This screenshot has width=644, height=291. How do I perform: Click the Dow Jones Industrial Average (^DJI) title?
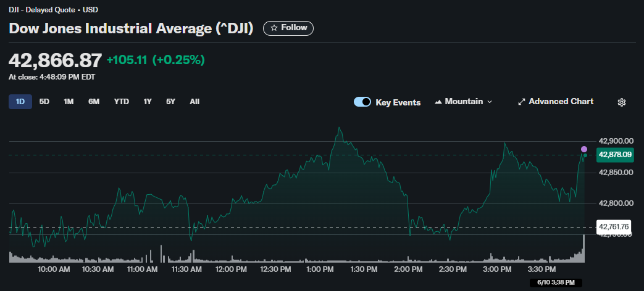coord(131,28)
